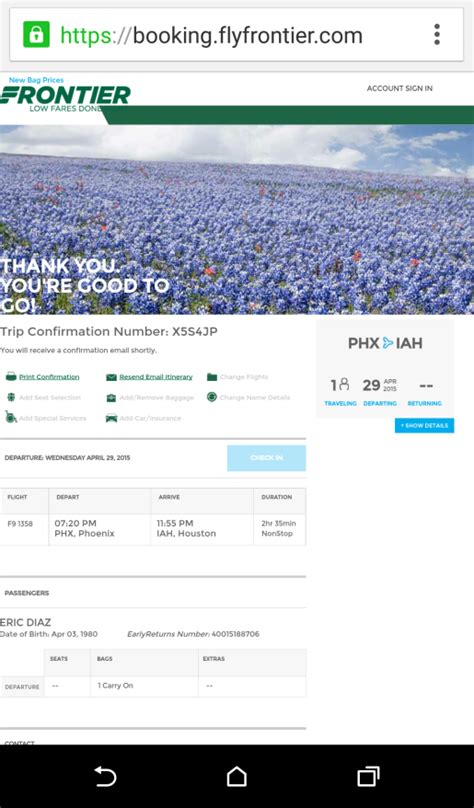Tap the printer icon beside Print Confirmation
This screenshot has width=474, height=808.
[x=11, y=377]
